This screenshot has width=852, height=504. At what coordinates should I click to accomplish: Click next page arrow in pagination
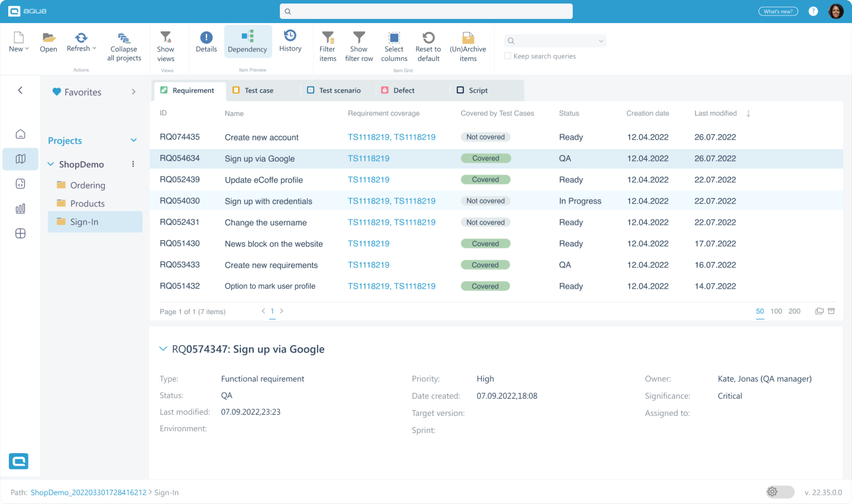281,311
